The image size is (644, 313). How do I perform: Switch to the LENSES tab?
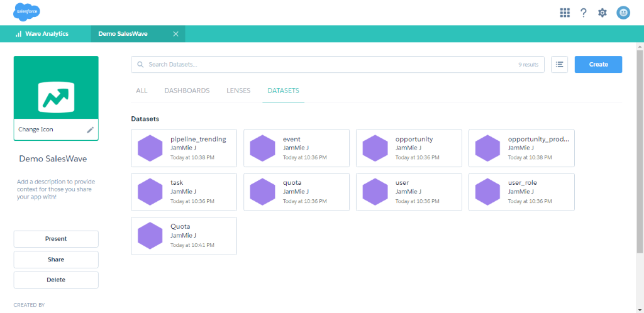(238, 91)
